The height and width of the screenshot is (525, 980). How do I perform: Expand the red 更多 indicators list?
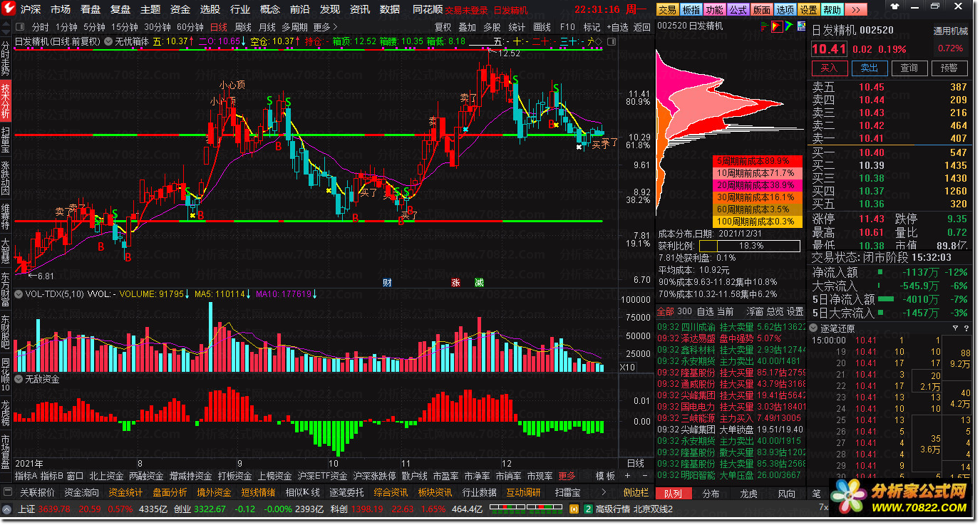[x=567, y=476]
